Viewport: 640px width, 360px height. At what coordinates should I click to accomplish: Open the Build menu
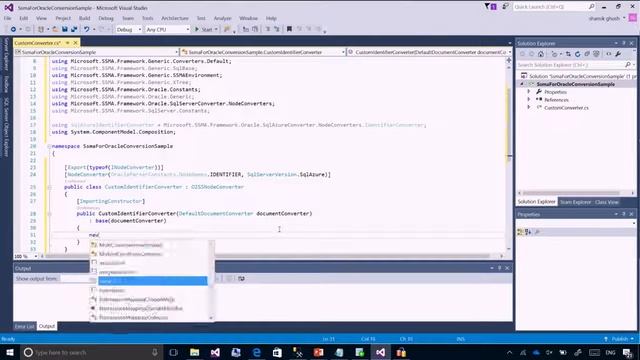(84, 18)
